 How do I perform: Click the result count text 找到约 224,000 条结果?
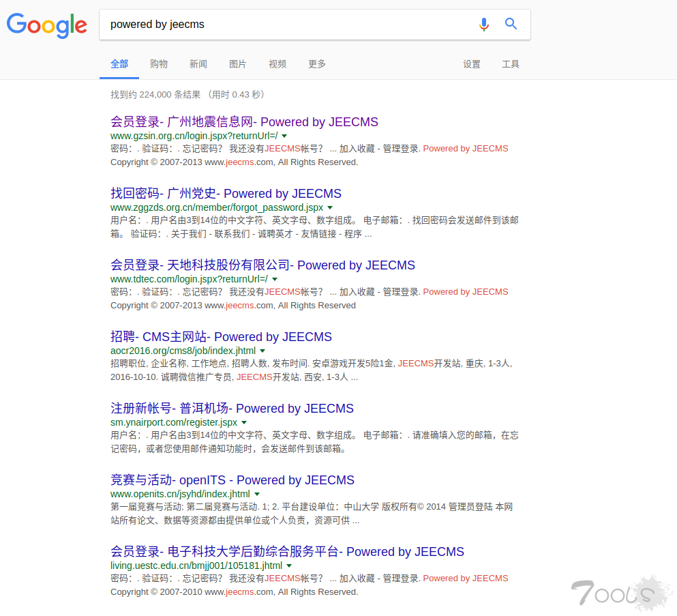tap(155, 95)
